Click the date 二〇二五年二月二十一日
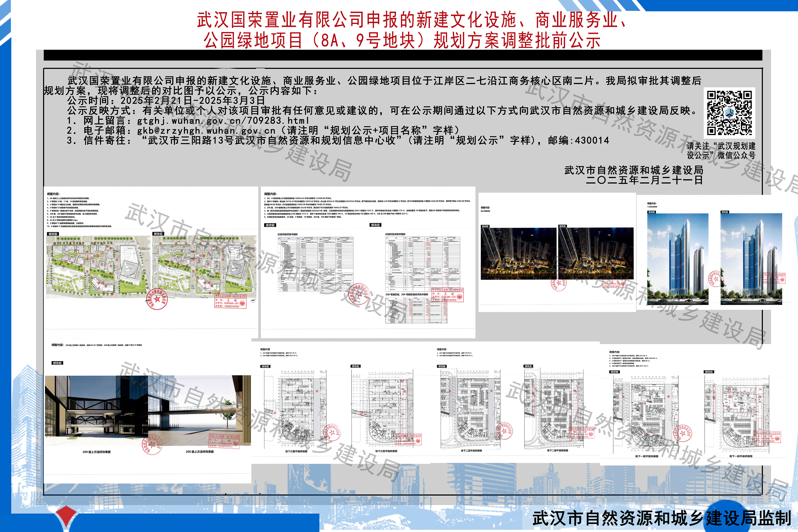Image resolution: width=798 pixels, height=532 pixels. point(644,180)
